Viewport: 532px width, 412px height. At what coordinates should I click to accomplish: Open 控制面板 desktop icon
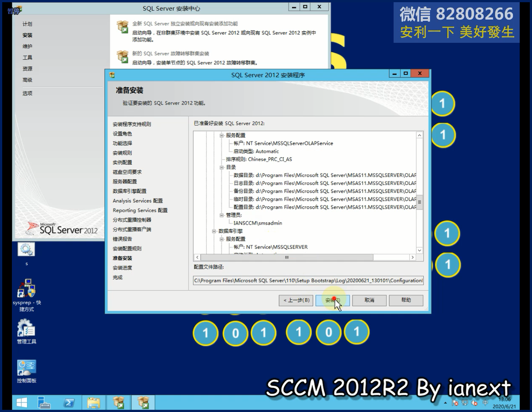pos(26,368)
